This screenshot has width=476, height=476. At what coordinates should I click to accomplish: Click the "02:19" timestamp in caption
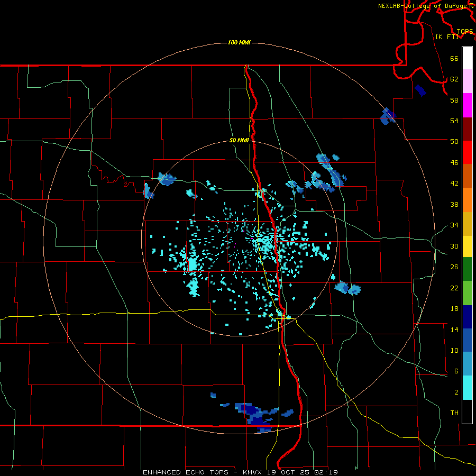[327, 472]
